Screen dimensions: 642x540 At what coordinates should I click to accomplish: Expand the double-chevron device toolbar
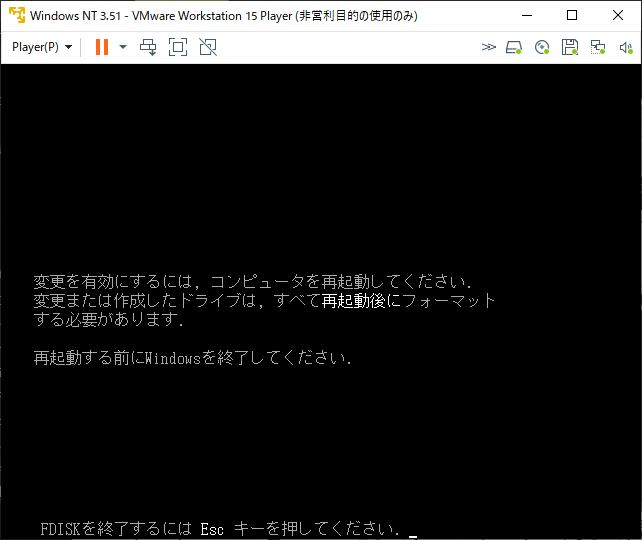(x=488, y=47)
